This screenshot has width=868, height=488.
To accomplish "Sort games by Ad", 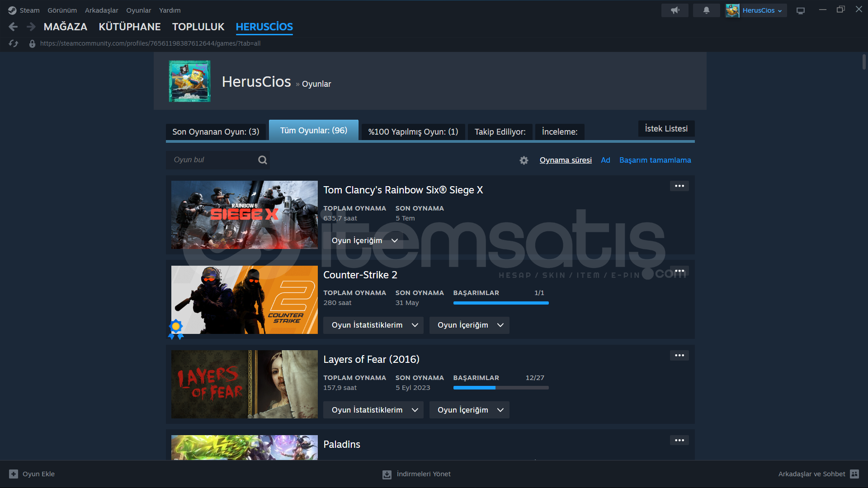I will 605,160.
